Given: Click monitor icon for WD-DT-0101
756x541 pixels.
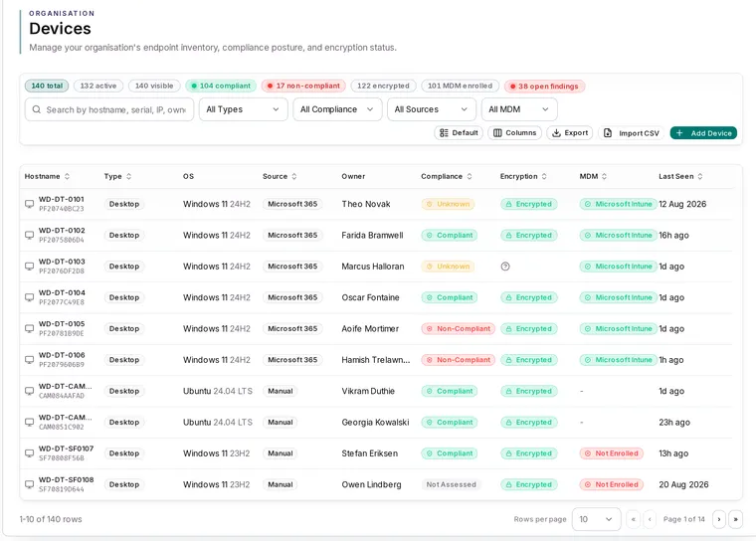Looking at the screenshot, I should coord(30,204).
